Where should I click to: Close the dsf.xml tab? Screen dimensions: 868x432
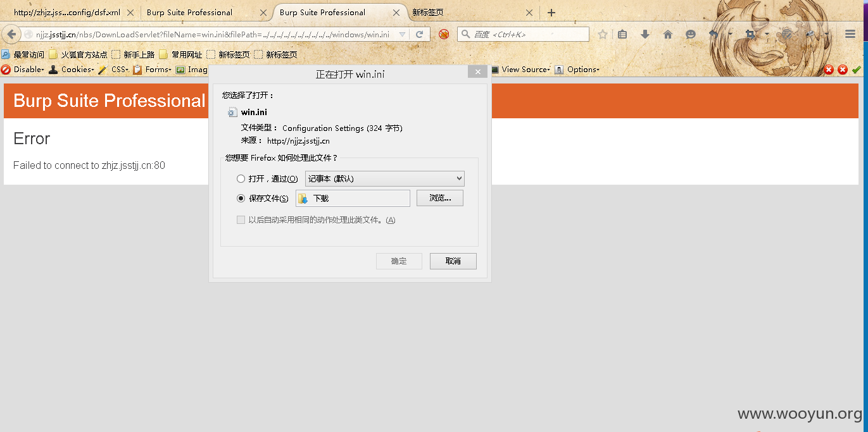tap(130, 12)
